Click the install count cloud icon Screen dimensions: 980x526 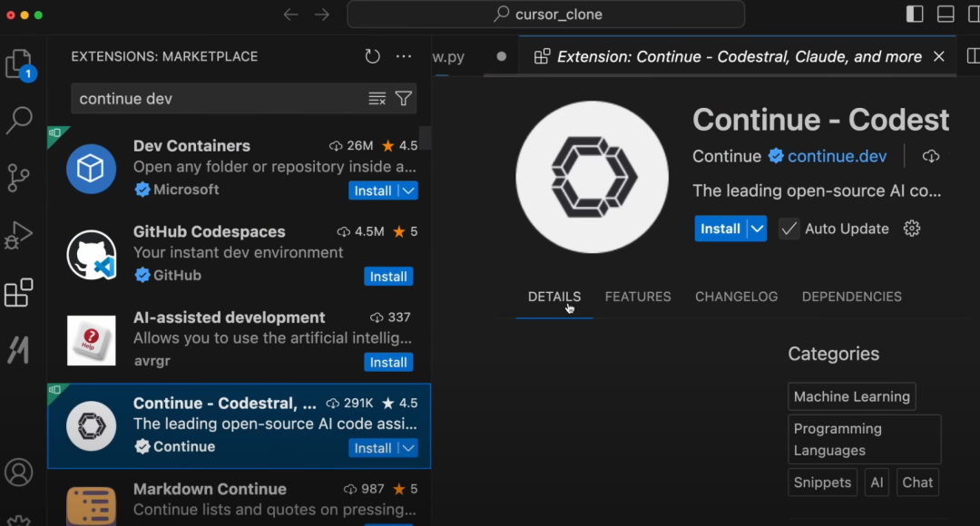[x=931, y=156]
